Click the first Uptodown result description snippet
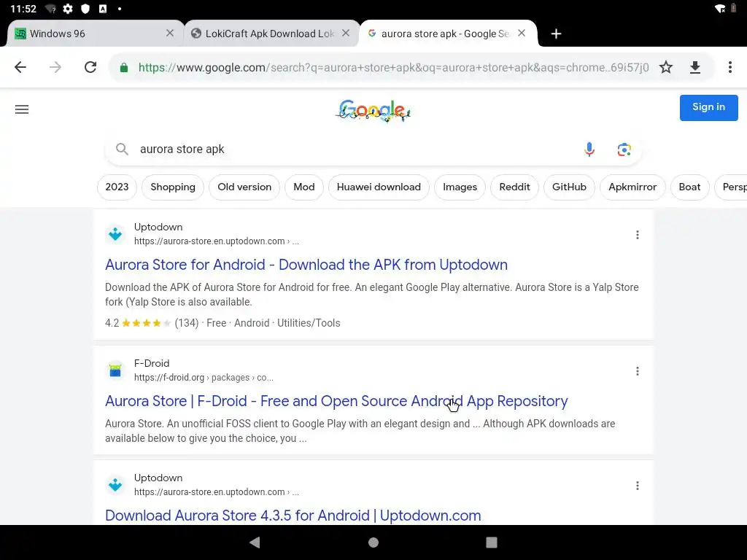This screenshot has width=747, height=560. [371, 295]
